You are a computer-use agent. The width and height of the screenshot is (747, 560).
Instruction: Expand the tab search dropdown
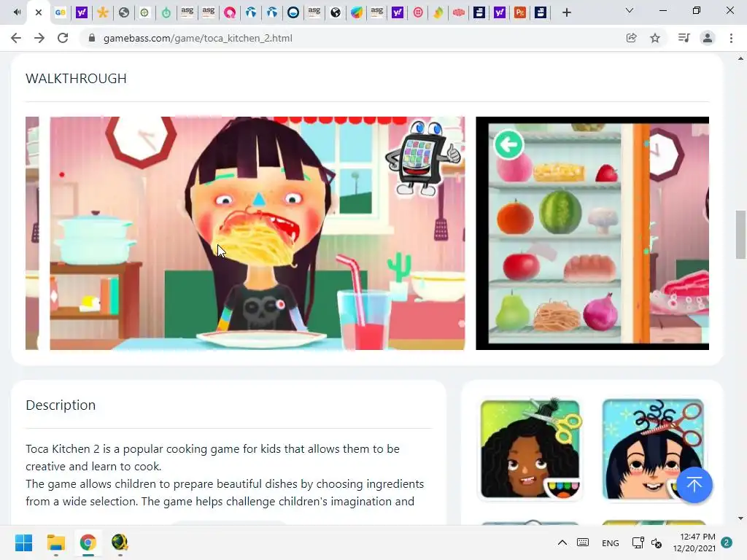pos(629,10)
